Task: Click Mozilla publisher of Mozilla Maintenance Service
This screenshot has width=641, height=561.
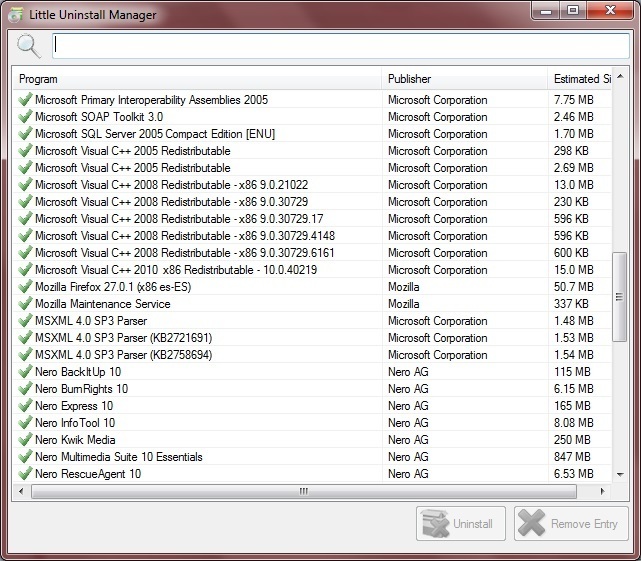Action: [403, 304]
